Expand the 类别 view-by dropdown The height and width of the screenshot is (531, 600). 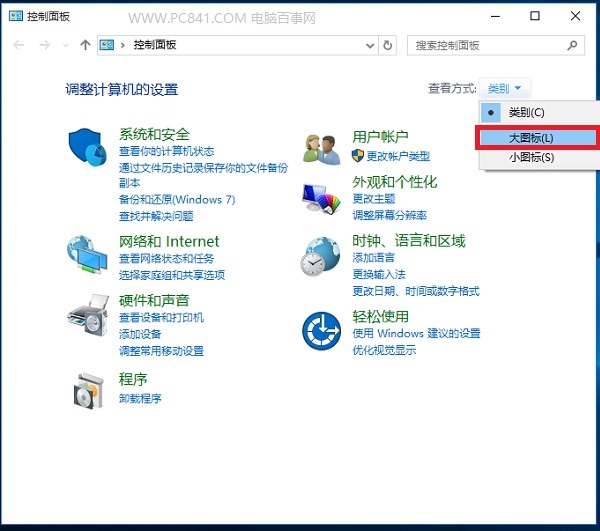point(505,88)
